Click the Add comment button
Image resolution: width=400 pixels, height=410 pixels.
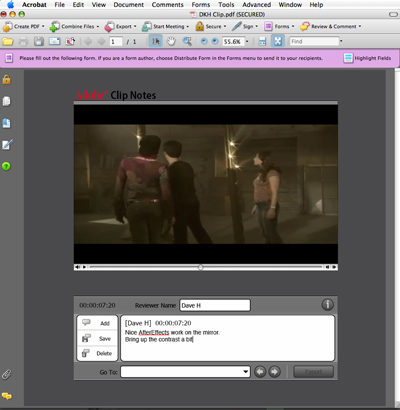click(x=97, y=323)
